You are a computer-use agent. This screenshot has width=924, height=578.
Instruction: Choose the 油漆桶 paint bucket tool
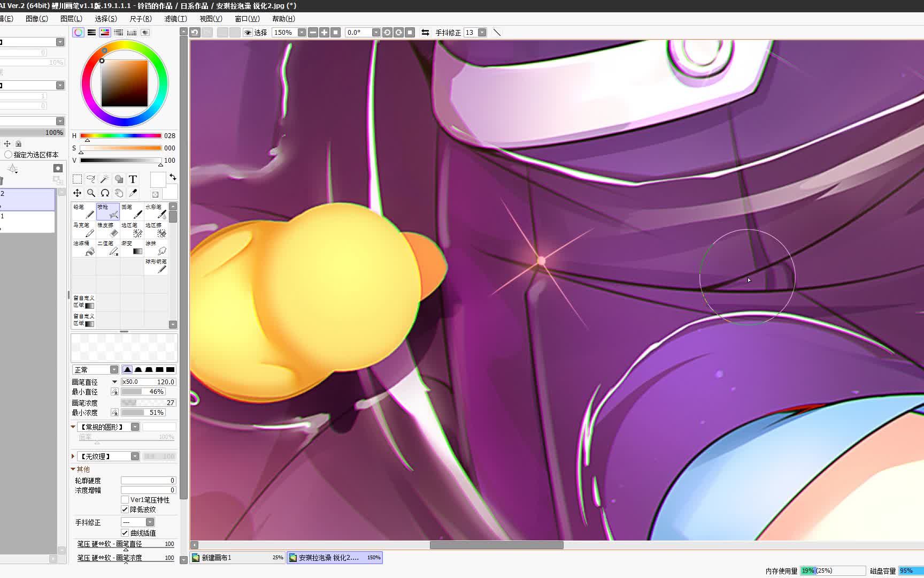84,248
